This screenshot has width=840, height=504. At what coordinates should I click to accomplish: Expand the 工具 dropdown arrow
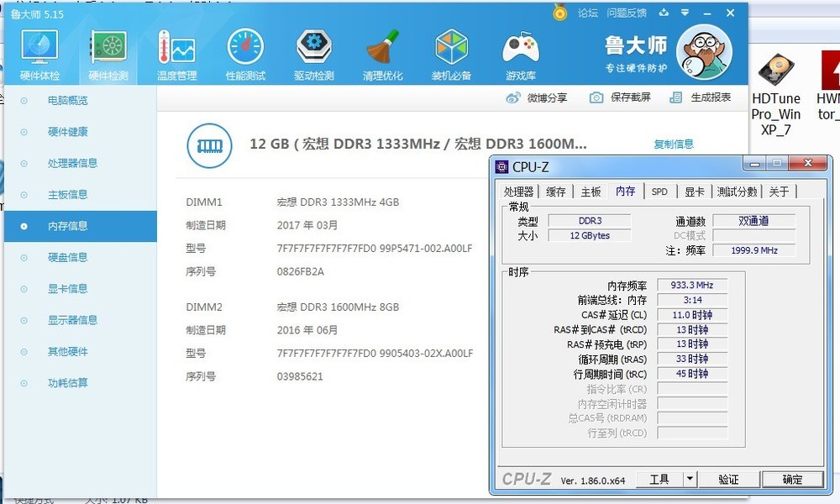click(690, 480)
